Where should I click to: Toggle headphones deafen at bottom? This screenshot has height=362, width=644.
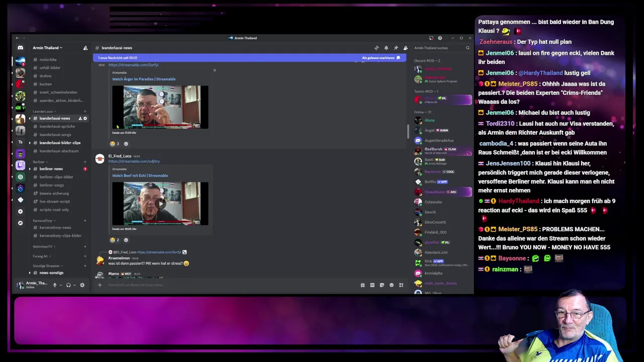(68, 285)
